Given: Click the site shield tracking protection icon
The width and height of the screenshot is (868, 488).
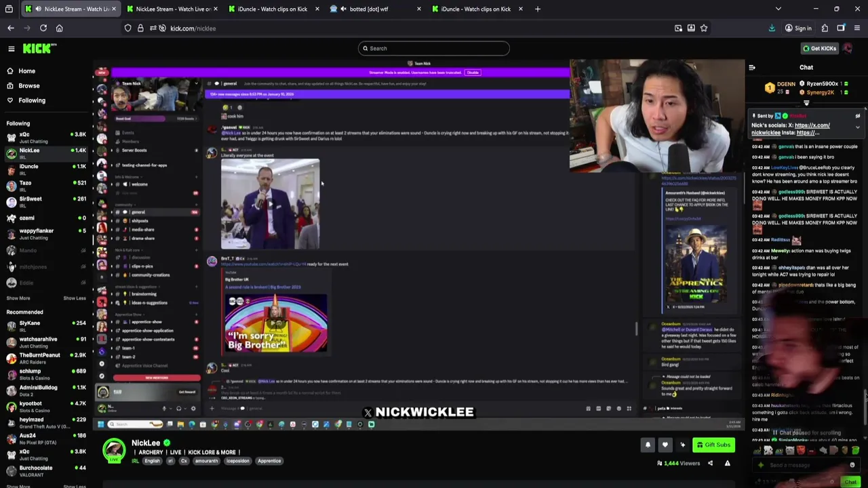Looking at the screenshot, I should [x=127, y=28].
